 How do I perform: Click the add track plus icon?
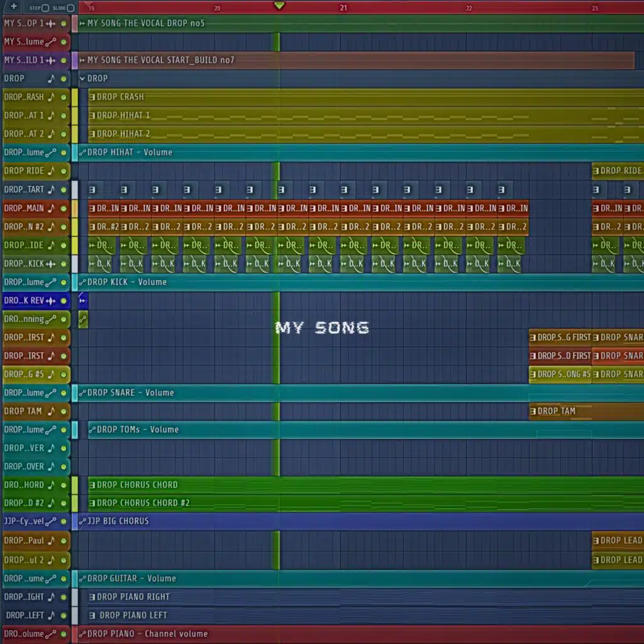[14, 7]
